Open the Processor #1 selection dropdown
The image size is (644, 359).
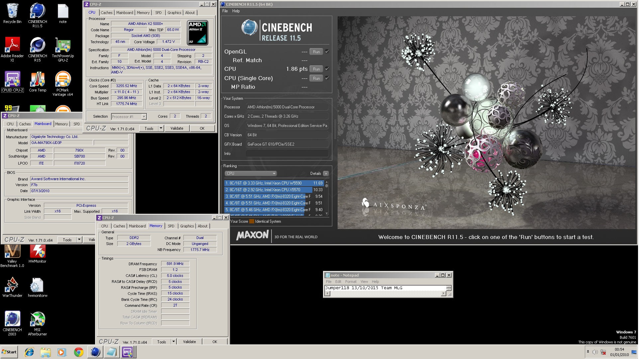pyautogui.click(x=129, y=117)
